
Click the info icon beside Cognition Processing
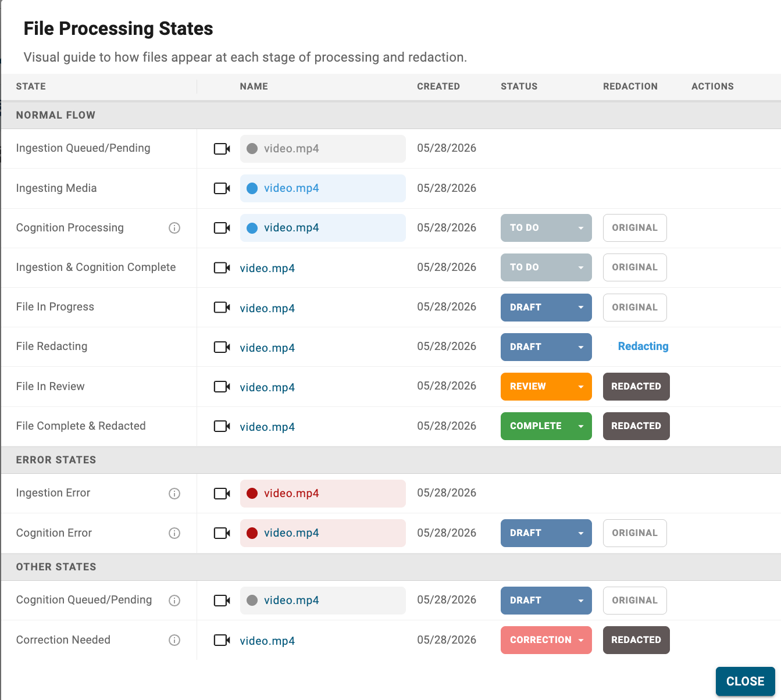pos(174,228)
